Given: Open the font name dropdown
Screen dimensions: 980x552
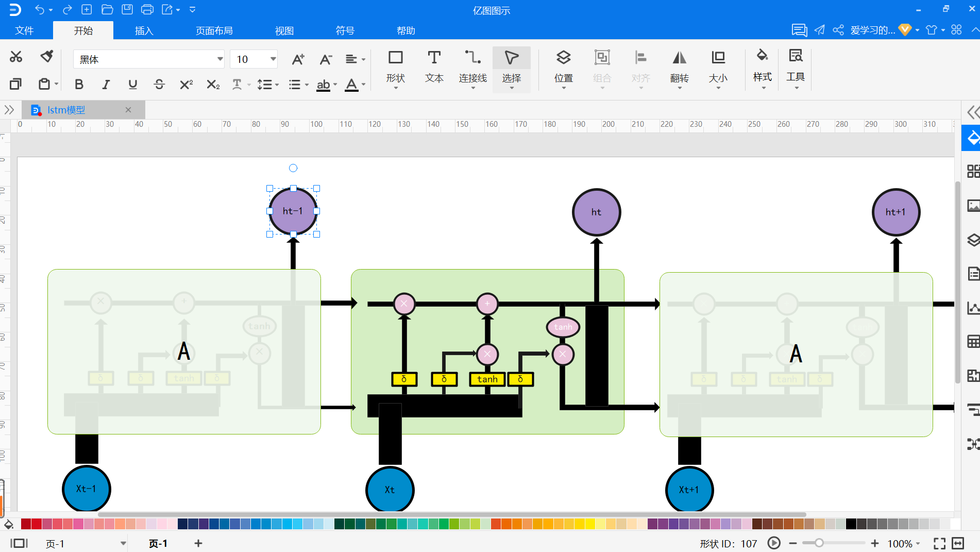Looking at the screenshot, I should (220, 59).
